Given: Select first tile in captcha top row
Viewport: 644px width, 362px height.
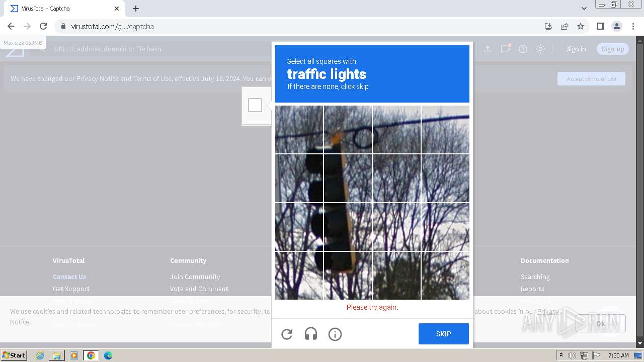Looking at the screenshot, I should [x=299, y=129].
